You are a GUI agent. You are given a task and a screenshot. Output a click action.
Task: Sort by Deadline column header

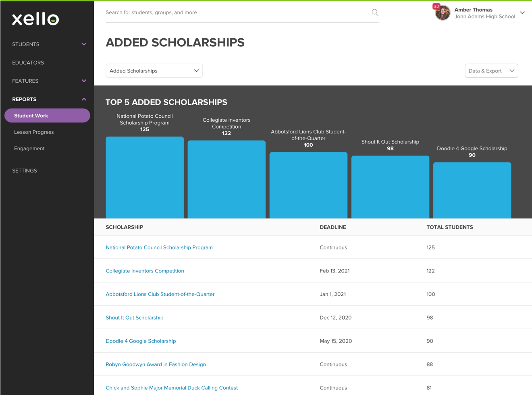tap(333, 227)
